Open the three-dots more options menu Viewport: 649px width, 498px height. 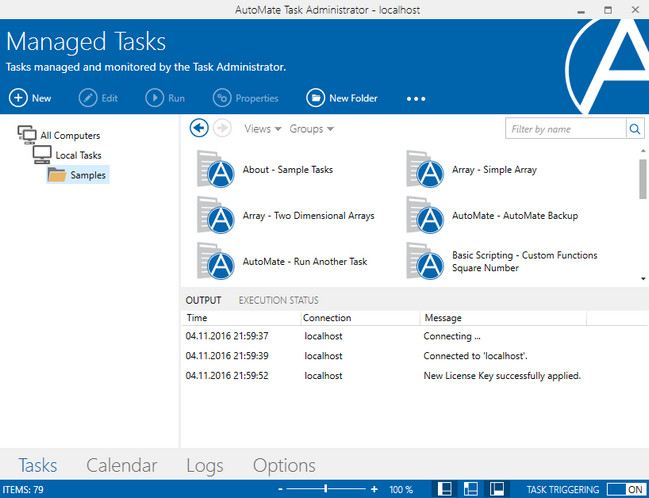pos(416,99)
